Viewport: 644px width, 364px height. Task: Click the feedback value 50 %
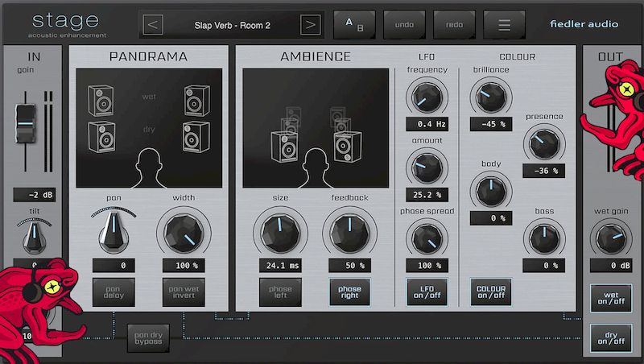click(349, 266)
